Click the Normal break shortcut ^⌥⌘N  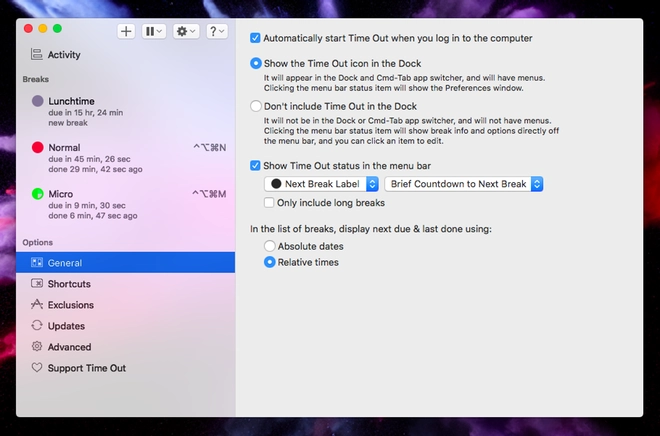coord(210,147)
